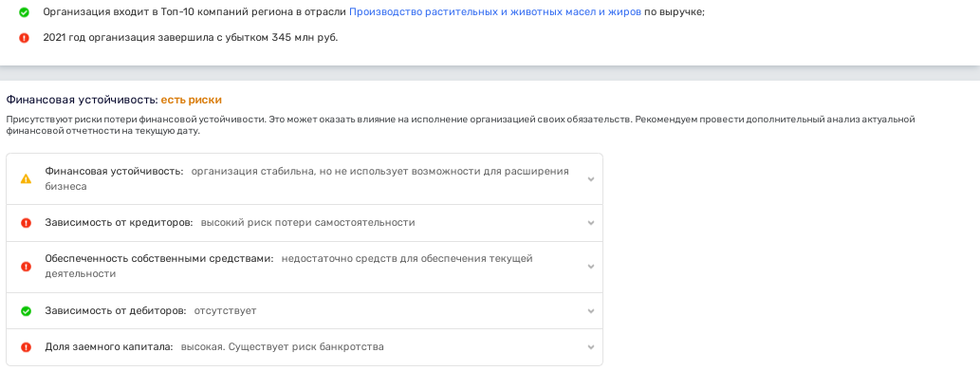Expand Финансовая устойчивость row with its chevron
Screen dimensions: 980x371
tap(591, 179)
